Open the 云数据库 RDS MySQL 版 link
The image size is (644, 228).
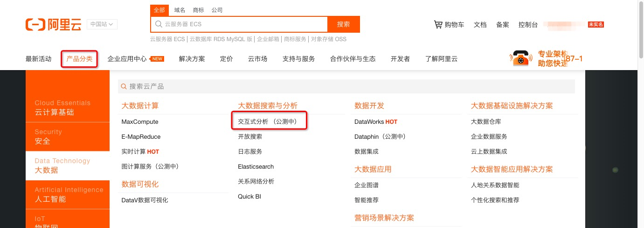[221, 39]
